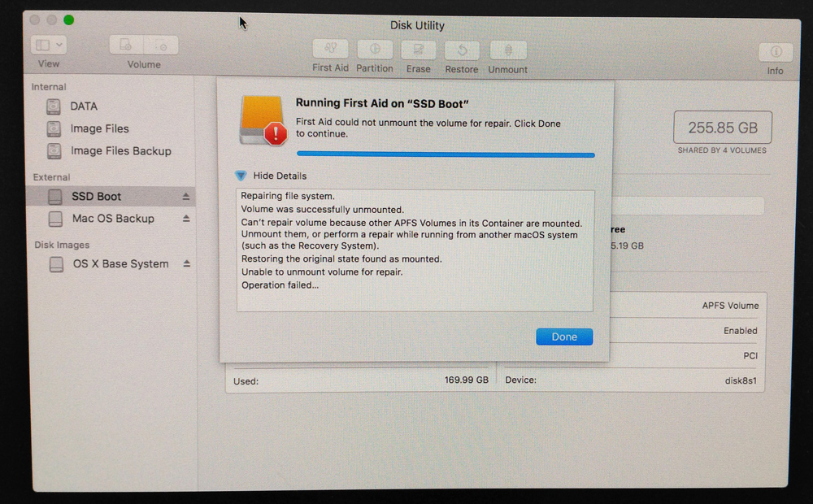Click the 169.99 GB used value
The image size is (813, 504).
tap(466, 380)
